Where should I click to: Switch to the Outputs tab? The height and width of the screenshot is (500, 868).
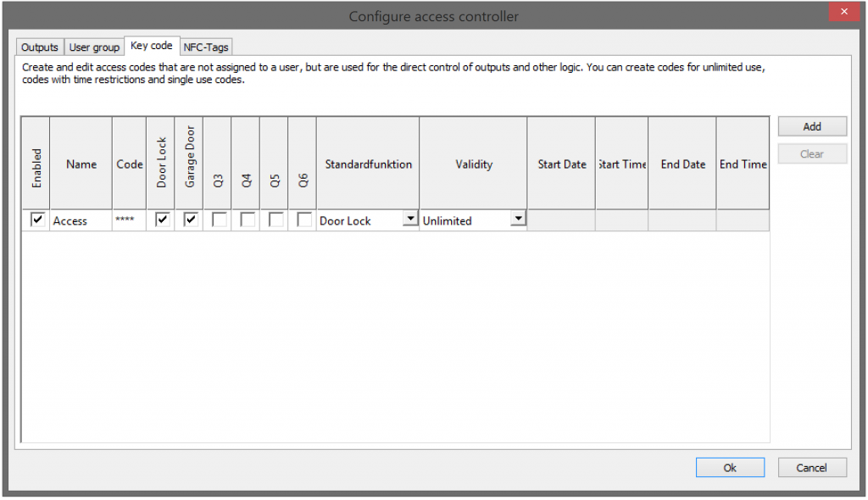(39, 47)
